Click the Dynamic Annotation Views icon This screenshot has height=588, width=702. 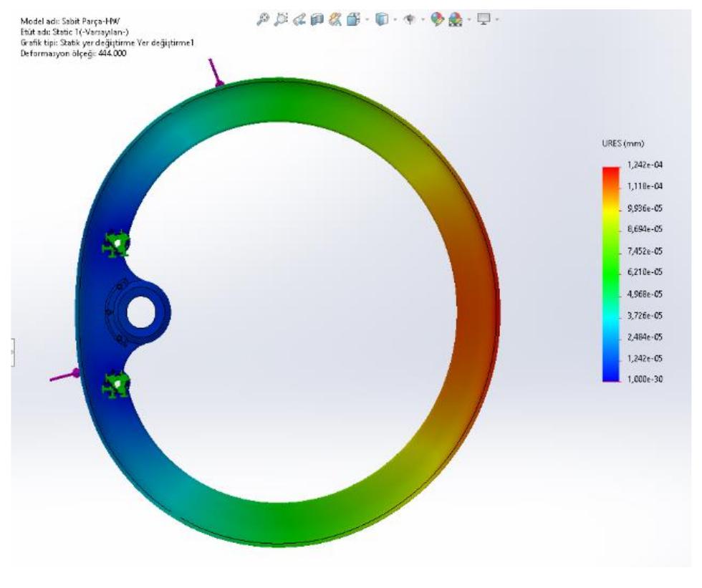335,19
